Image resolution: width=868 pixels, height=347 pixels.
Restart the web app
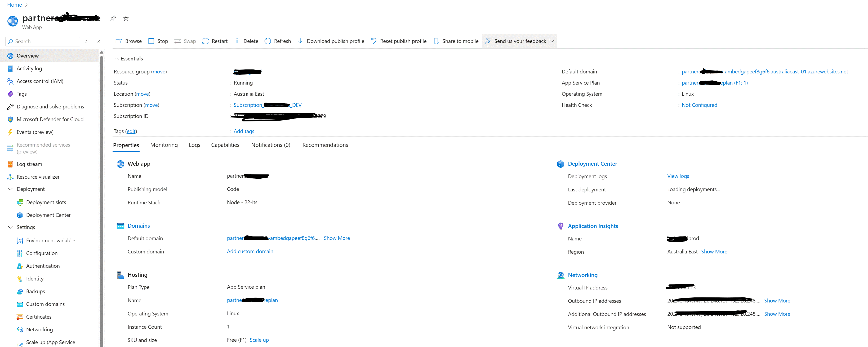tap(215, 41)
